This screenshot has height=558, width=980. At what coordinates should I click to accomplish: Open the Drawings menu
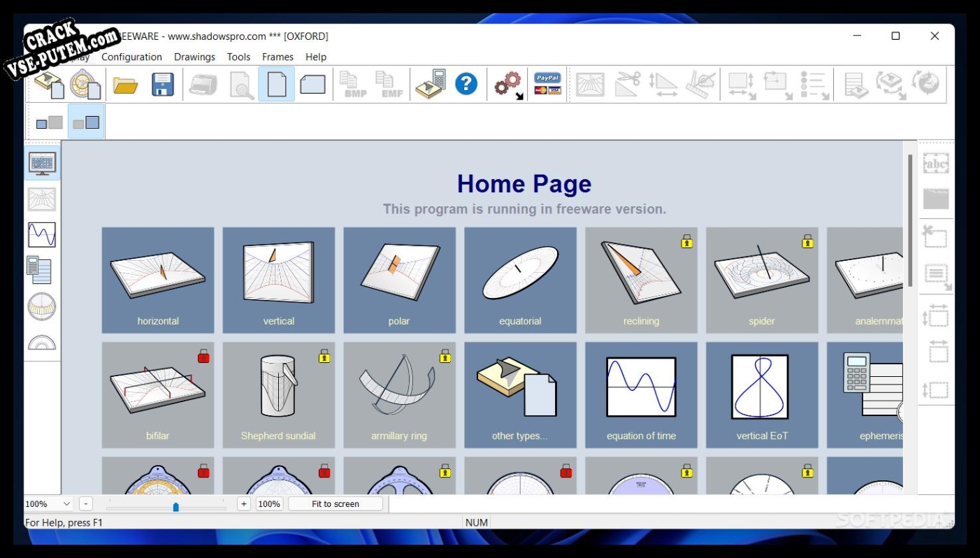[194, 57]
